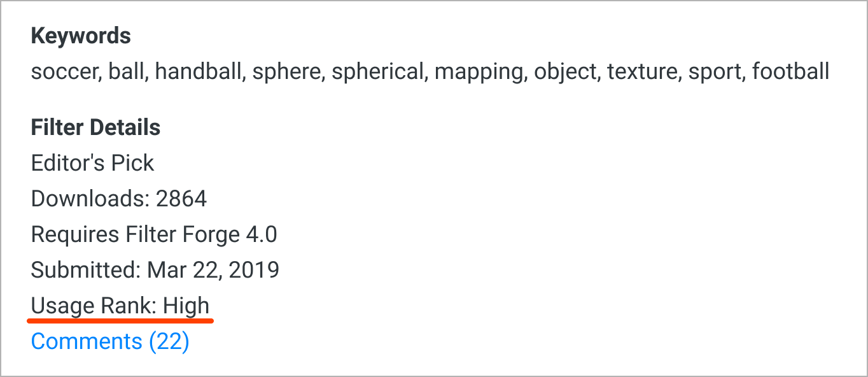The image size is (868, 377).
Task: Click the Downloads: 2864 text
Action: coord(119,199)
